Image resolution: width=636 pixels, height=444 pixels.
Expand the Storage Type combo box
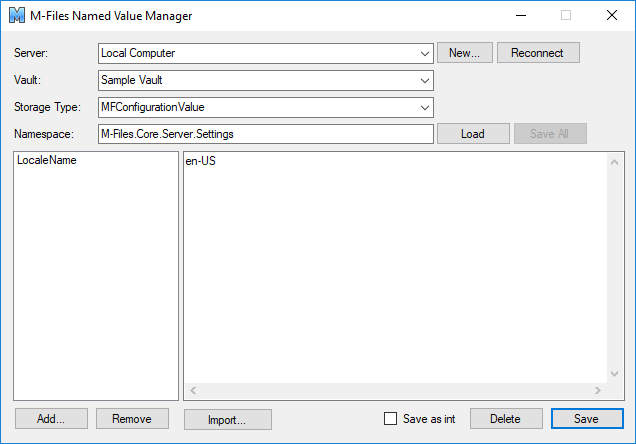[266, 107]
